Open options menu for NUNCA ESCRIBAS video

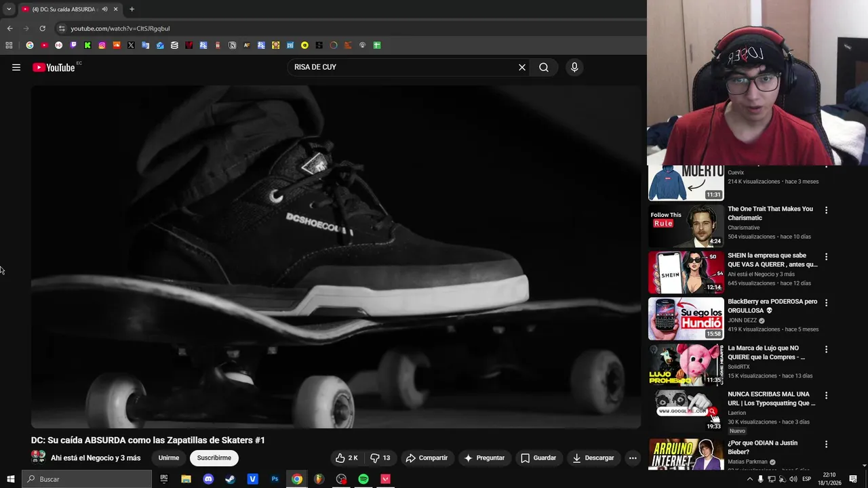(826, 395)
